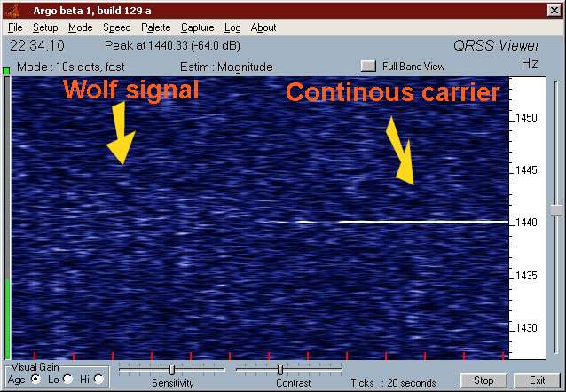Click the Contrast slider handle
Screen dimensions: 566x392
tap(280, 370)
